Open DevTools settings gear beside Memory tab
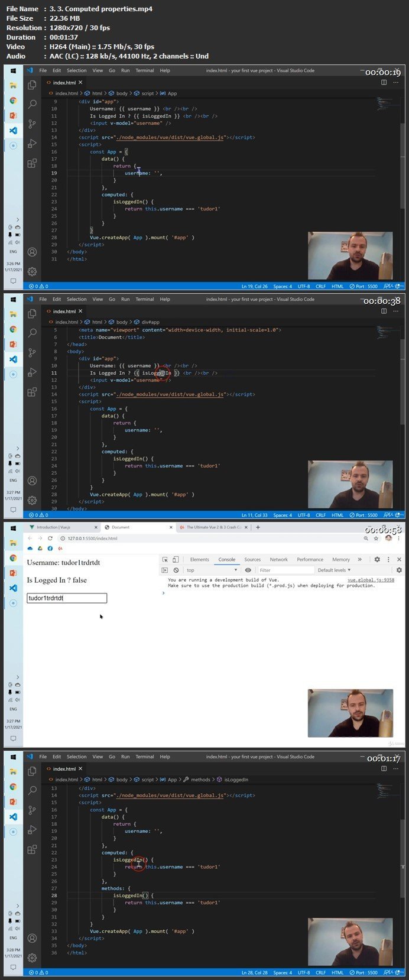This screenshot has height=980, width=409. coord(377,559)
